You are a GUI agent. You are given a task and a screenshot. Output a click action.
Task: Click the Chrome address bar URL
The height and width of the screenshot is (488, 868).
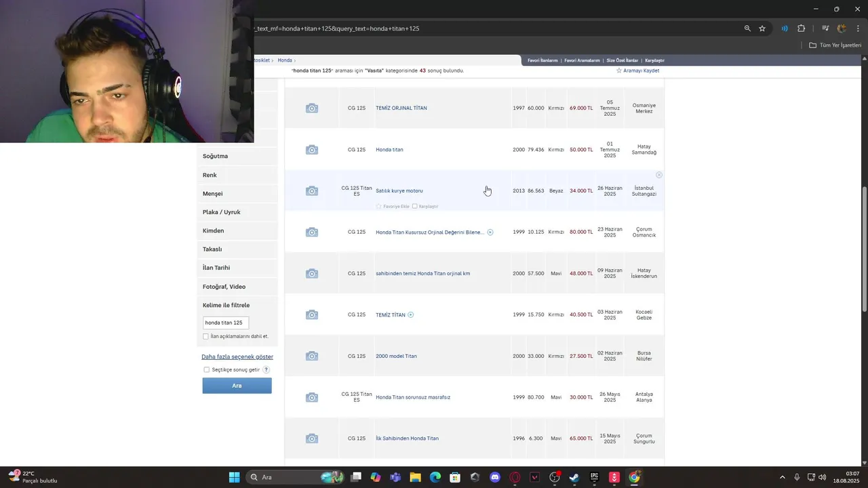pyautogui.click(x=338, y=28)
